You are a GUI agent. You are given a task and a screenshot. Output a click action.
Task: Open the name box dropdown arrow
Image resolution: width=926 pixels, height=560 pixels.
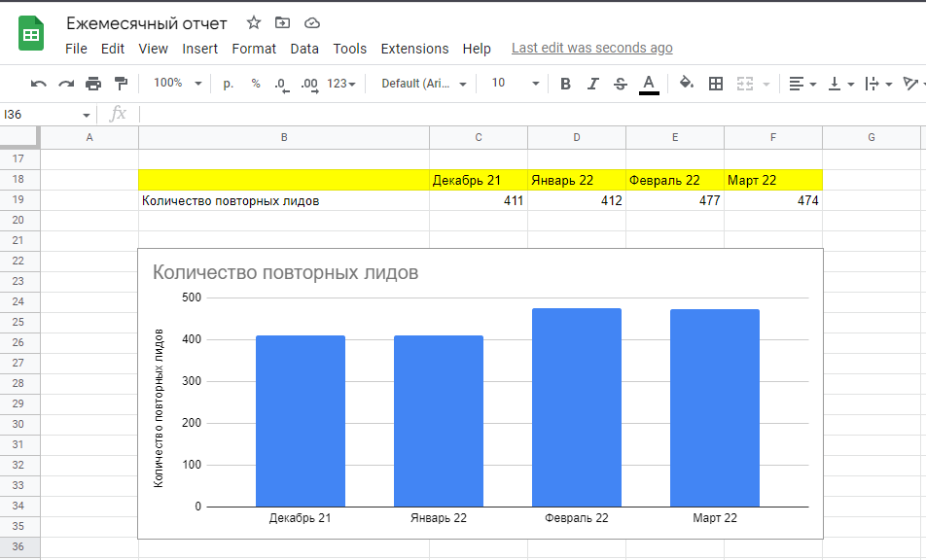(x=87, y=115)
